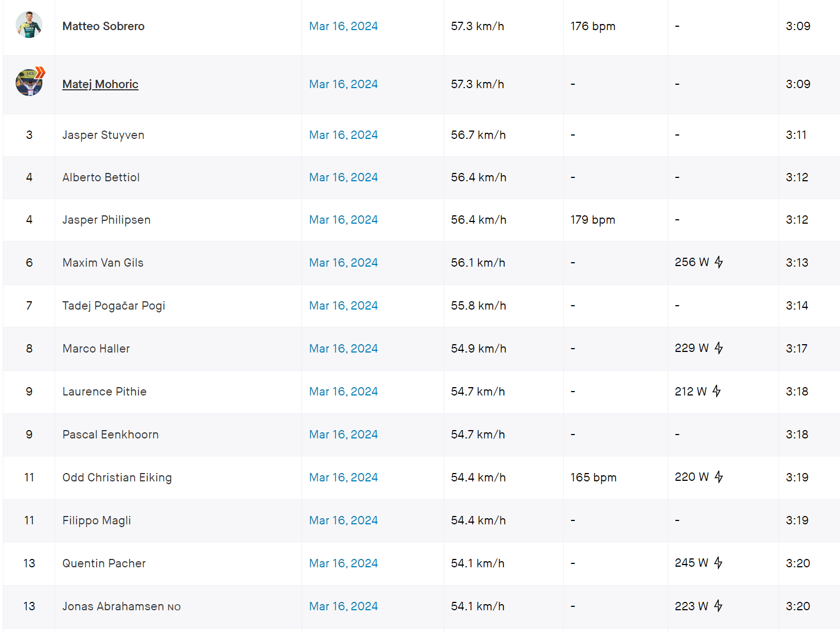The image size is (840, 632).
Task: Open Filippo Magli's Mar 16, 2024 activity
Action: pos(343,520)
